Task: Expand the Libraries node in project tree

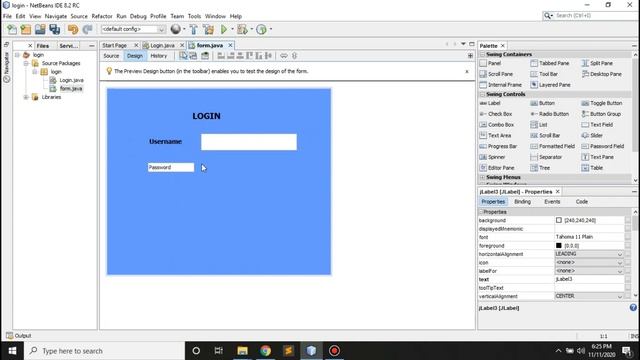Action: click(x=26, y=97)
